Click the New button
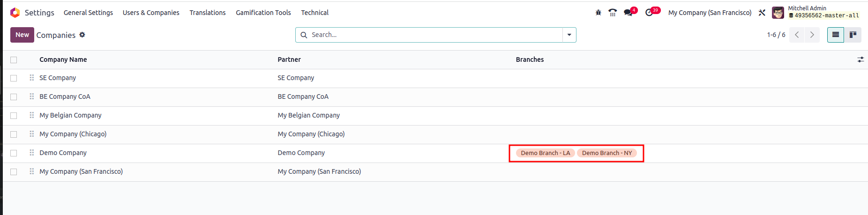Viewport: 868px width, 215px height. click(x=22, y=35)
